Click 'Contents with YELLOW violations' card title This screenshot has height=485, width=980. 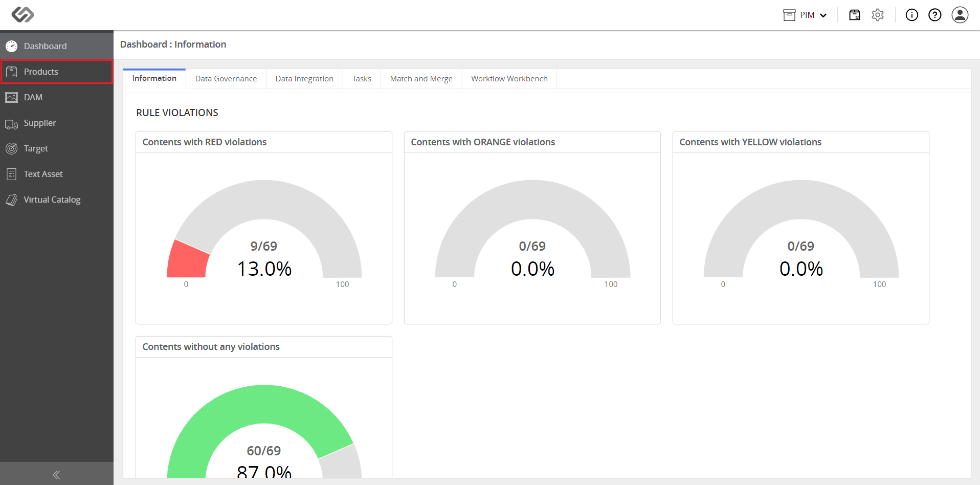[x=750, y=142]
